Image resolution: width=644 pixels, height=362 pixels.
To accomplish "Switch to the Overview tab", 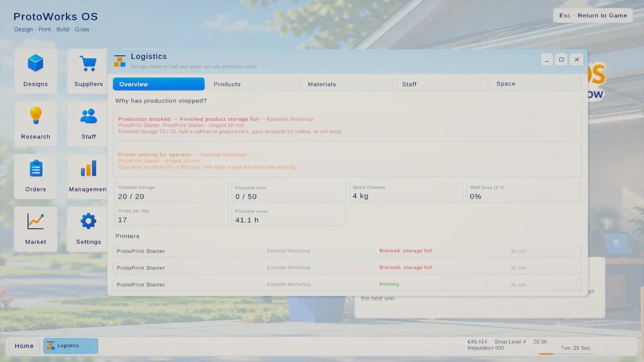I will (159, 84).
